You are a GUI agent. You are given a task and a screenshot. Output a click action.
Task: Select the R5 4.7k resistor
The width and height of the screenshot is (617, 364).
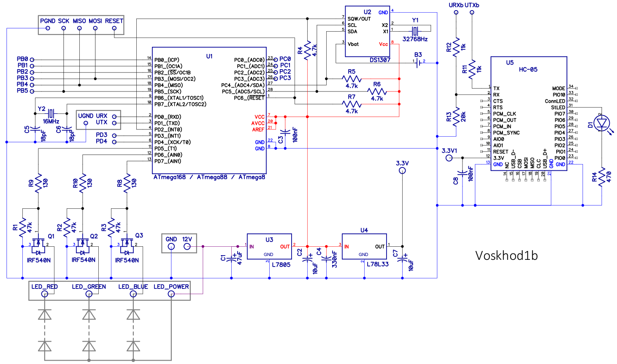click(352, 79)
